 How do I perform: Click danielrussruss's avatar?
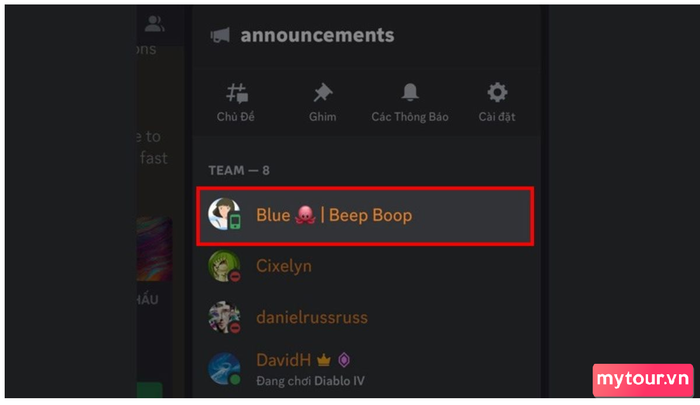click(x=224, y=317)
